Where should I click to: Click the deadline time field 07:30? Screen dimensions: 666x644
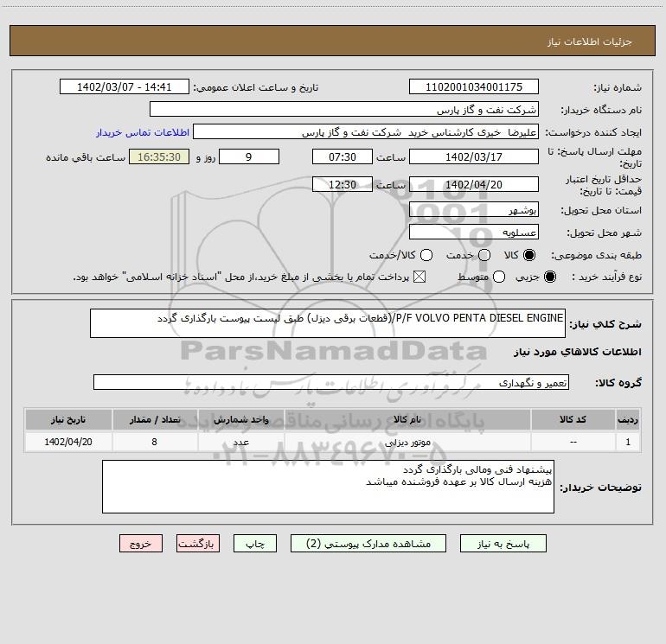pyautogui.click(x=343, y=156)
